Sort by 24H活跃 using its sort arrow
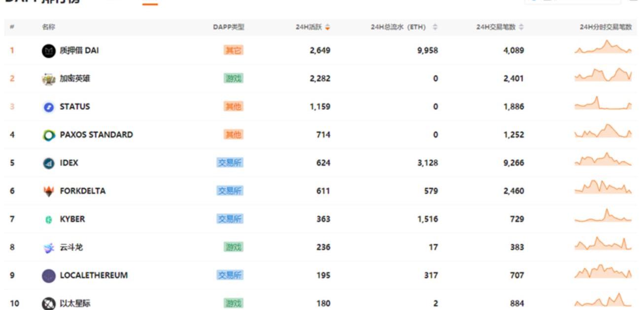 tap(328, 27)
